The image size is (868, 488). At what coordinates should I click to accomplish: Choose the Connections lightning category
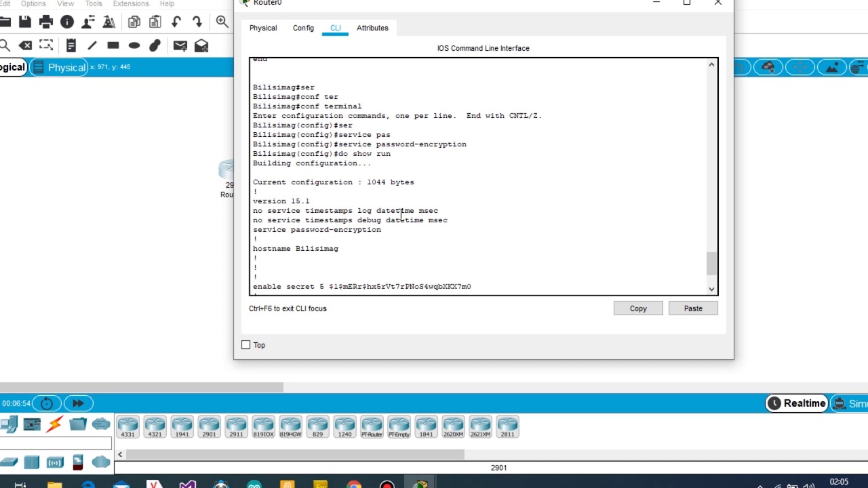click(x=55, y=424)
